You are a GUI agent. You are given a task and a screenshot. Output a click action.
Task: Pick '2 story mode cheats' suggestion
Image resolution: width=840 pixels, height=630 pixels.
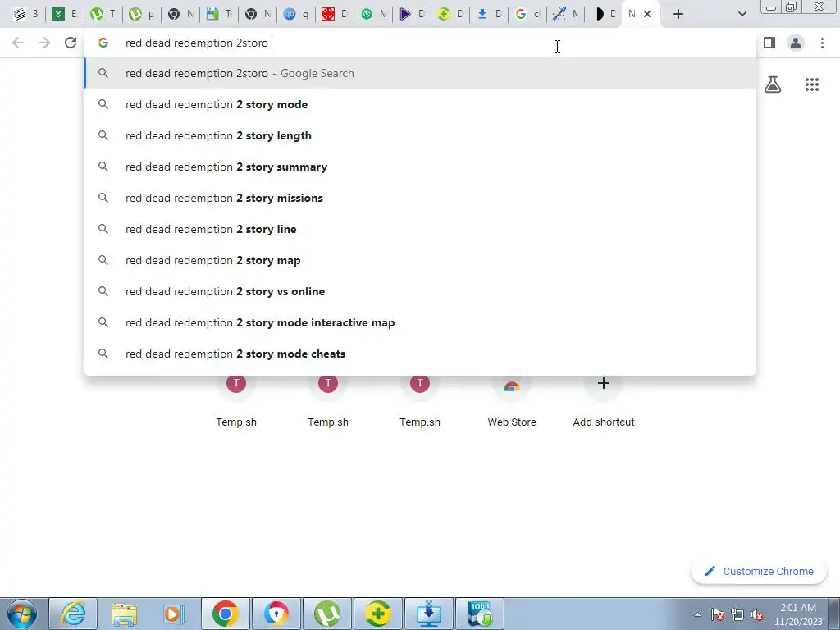click(x=420, y=354)
